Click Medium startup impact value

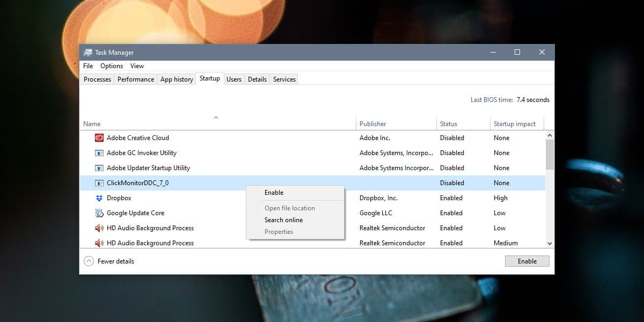click(506, 243)
